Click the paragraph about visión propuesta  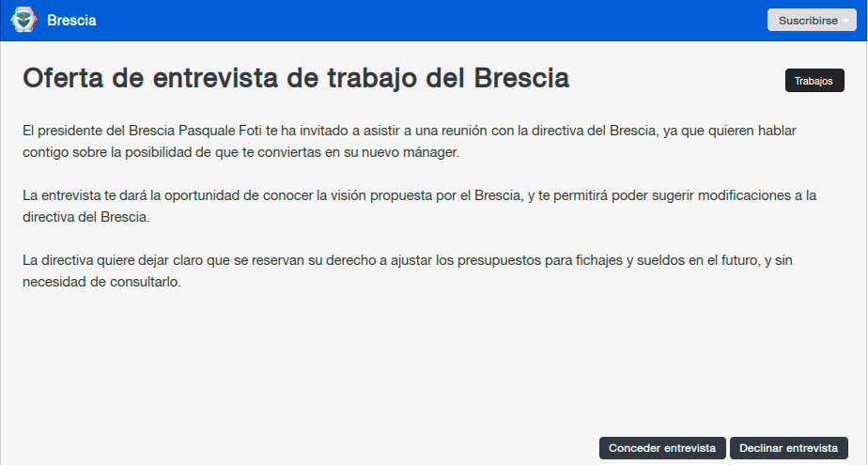(x=419, y=206)
